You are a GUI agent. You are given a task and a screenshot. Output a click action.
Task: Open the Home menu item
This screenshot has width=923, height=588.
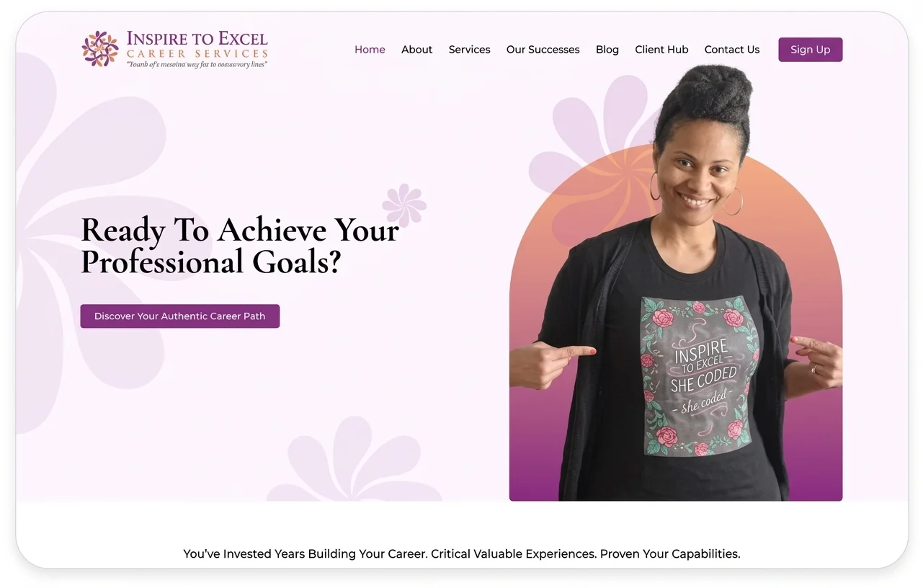370,50
